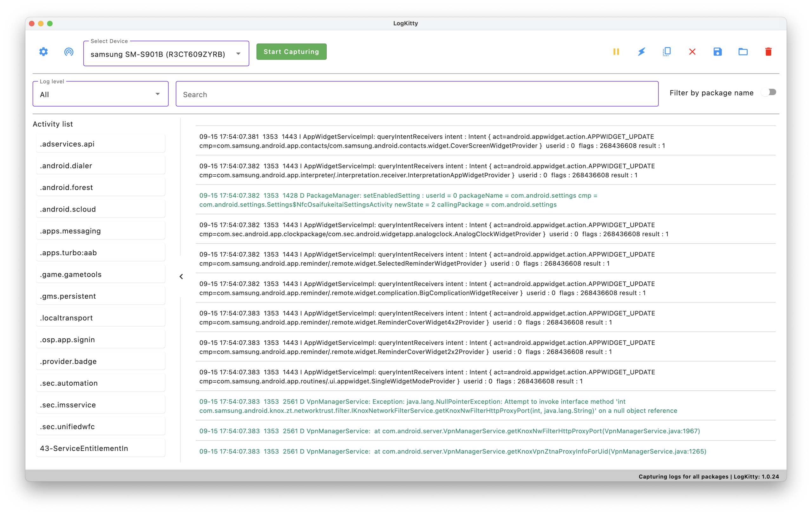Delete logs with red trash icon
The height and width of the screenshot is (515, 812).
coord(769,52)
